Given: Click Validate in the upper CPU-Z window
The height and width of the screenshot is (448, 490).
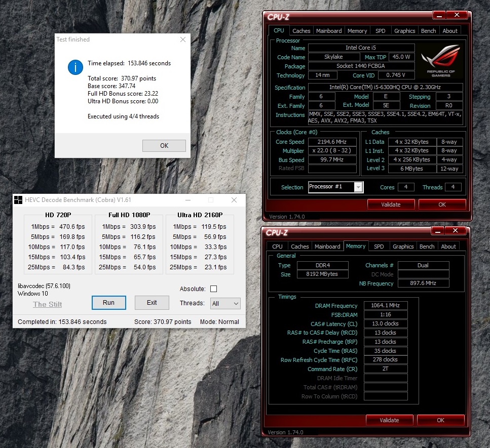Looking at the screenshot, I should 391,205.
